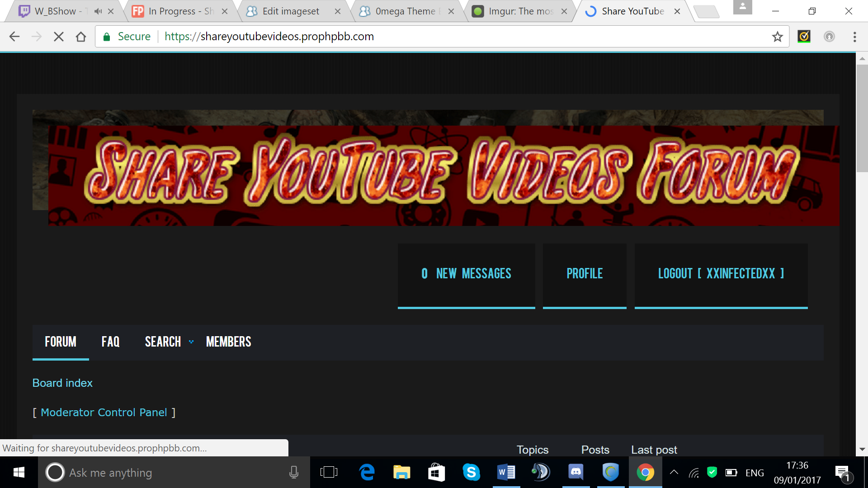Go back to the previous page

pyautogui.click(x=14, y=37)
